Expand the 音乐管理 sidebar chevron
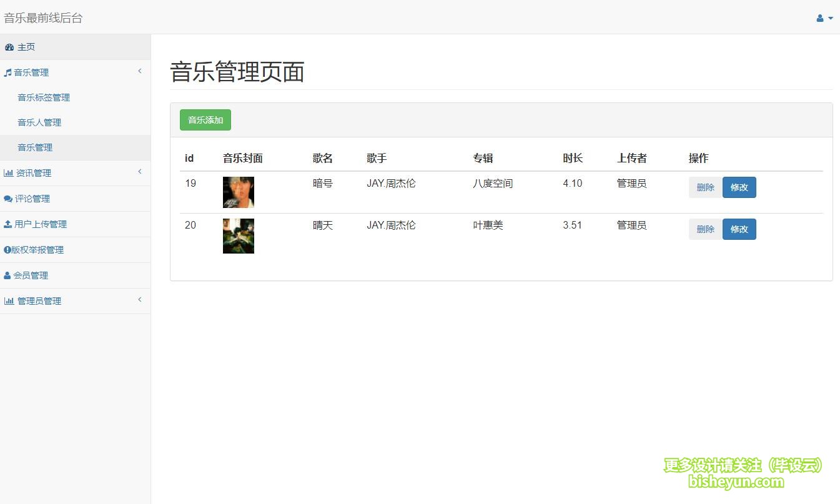 140,71
